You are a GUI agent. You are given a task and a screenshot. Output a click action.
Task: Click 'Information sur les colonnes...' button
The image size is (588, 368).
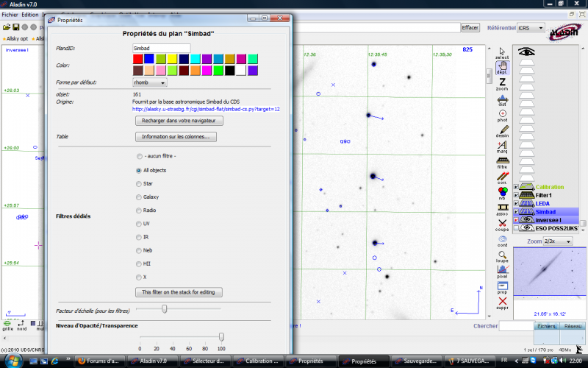[x=176, y=137]
